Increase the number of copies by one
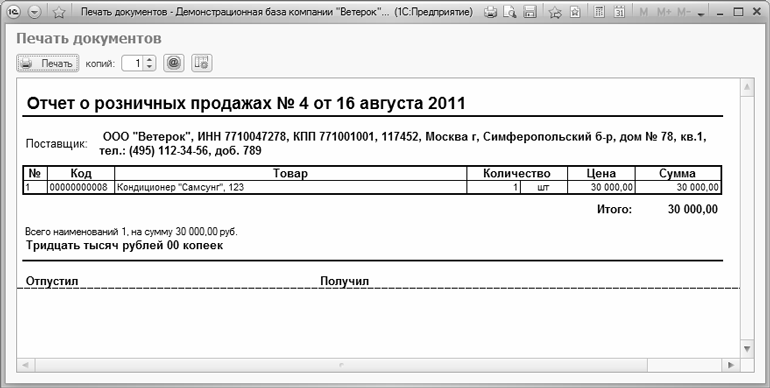 pos(150,59)
